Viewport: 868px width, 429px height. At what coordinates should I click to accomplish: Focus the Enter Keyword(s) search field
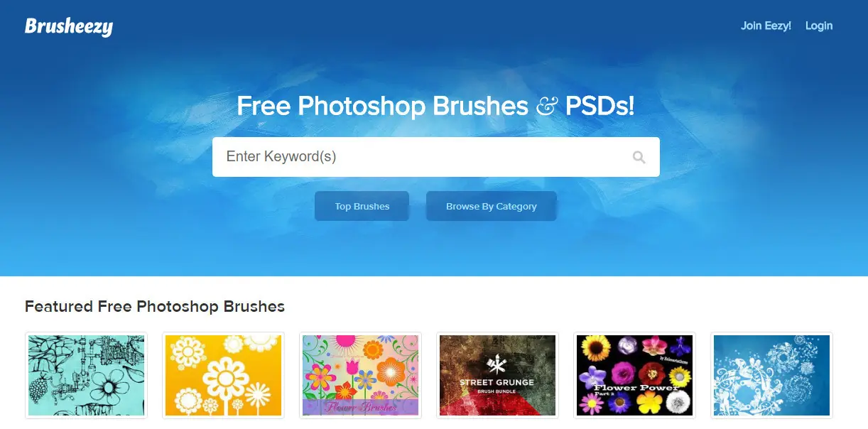pyautogui.click(x=436, y=157)
